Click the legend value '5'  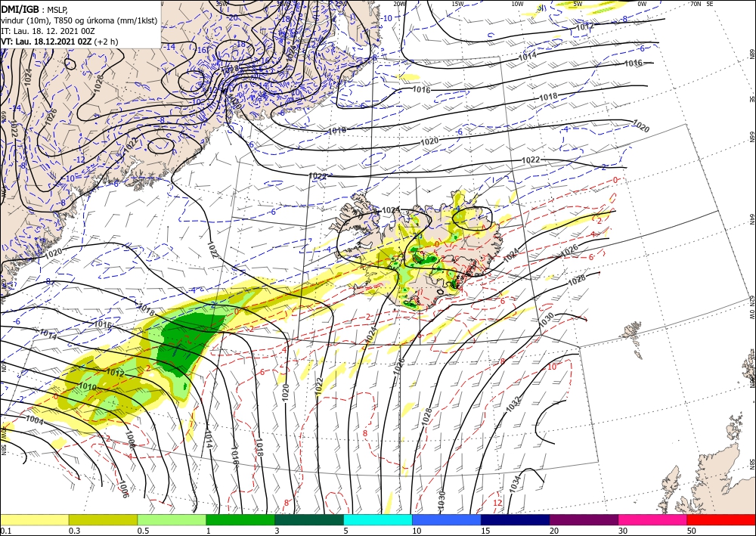[x=346, y=531]
